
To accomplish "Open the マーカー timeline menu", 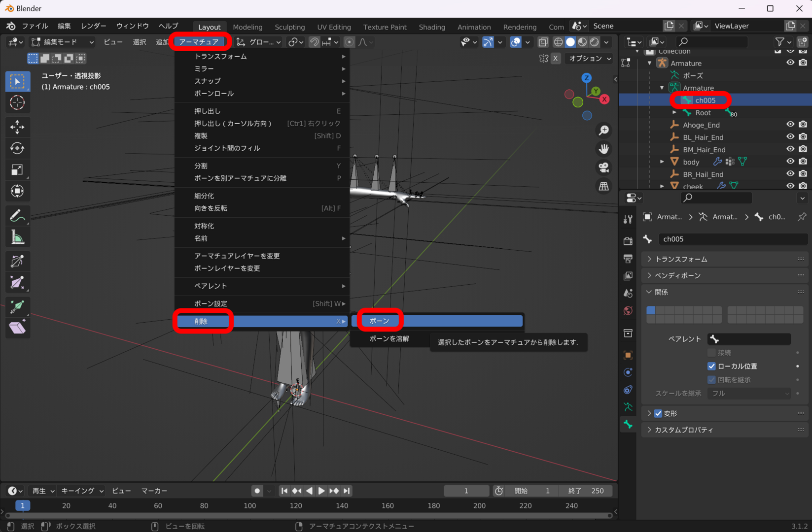I will (x=154, y=491).
